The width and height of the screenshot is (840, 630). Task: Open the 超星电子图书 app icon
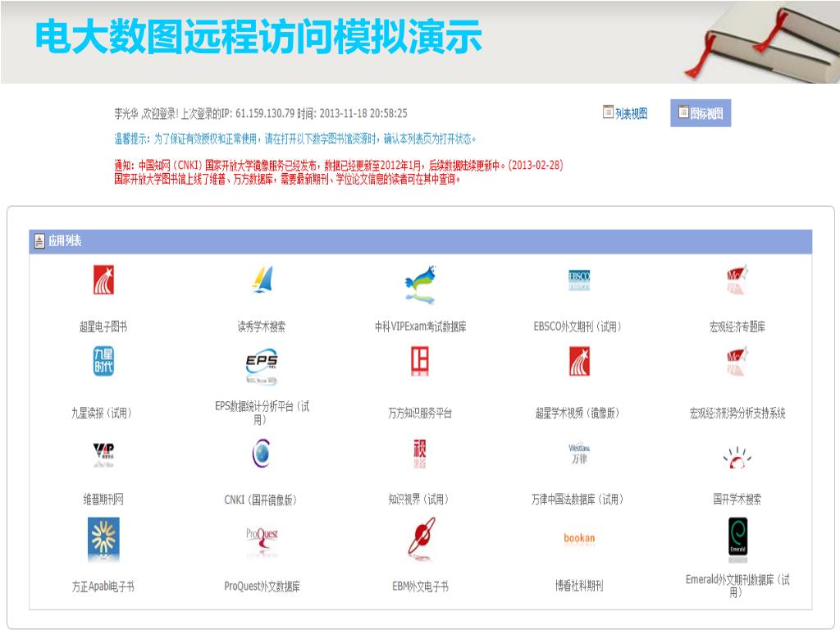(103, 279)
